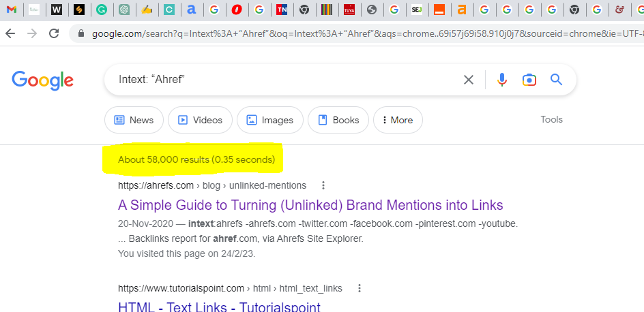Filter results by Images
This screenshot has height=312, width=644.
[x=270, y=120]
